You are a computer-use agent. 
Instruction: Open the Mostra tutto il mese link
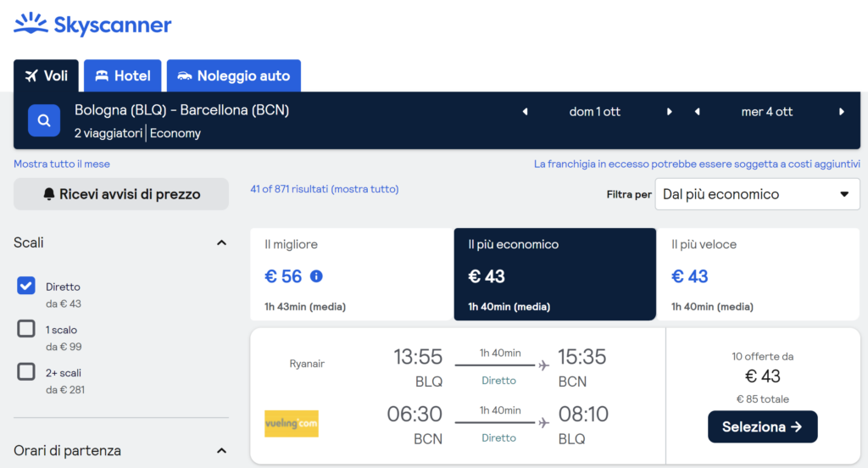tap(62, 164)
